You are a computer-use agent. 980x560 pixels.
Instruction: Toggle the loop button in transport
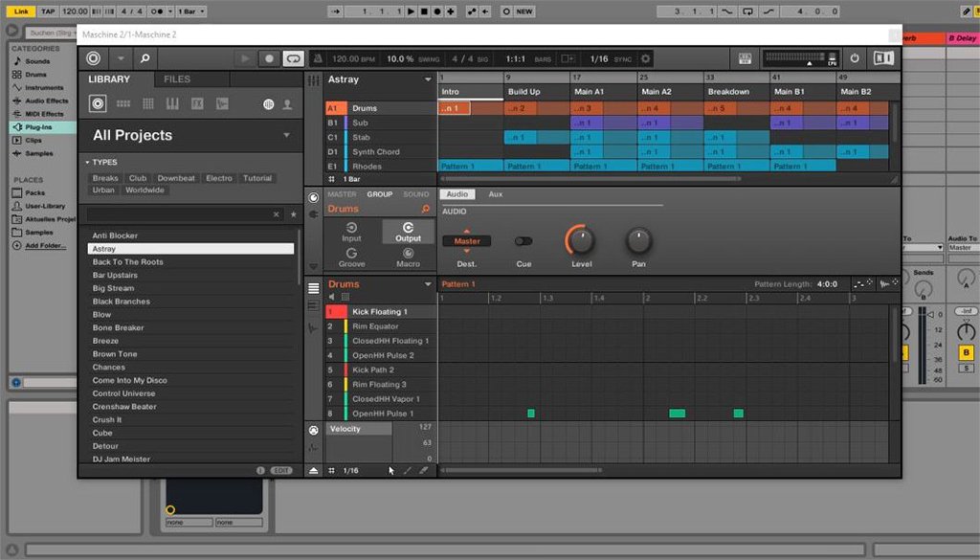click(292, 58)
